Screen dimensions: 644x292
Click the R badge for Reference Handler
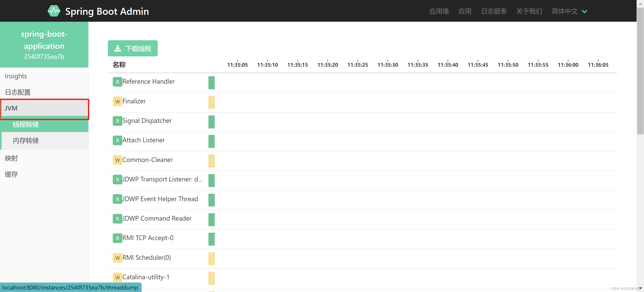pos(117,82)
